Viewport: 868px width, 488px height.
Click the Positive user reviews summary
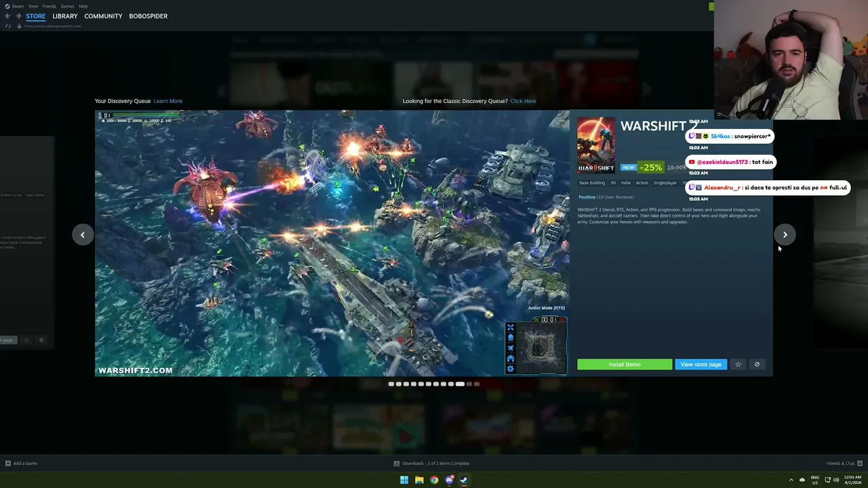click(x=606, y=197)
